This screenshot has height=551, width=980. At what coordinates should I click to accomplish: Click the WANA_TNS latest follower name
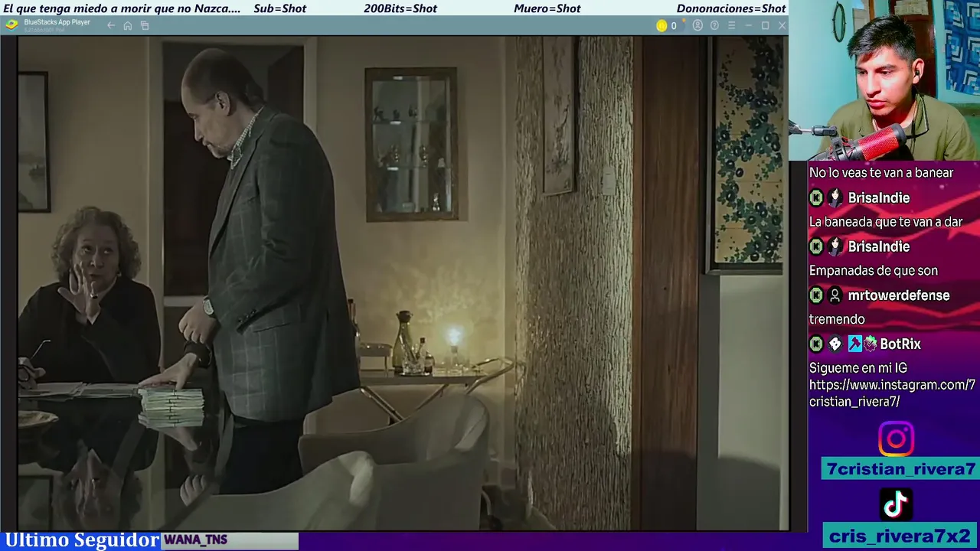pyautogui.click(x=195, y=540)
